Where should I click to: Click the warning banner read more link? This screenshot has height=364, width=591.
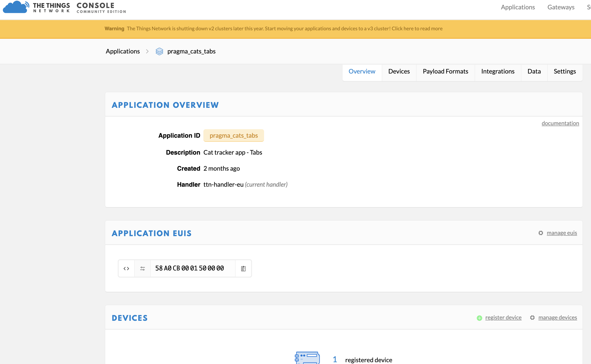tap(417, 28)
